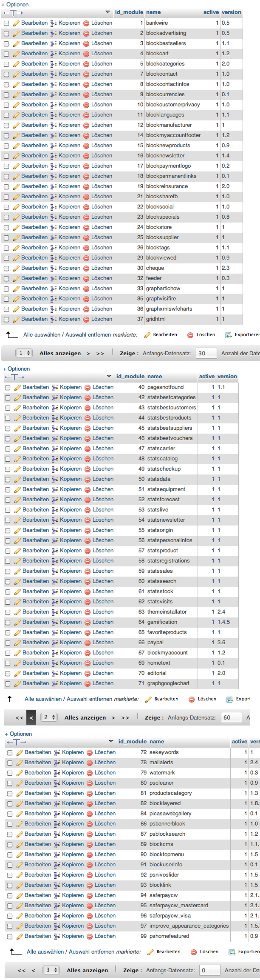260x980 pixels.
Task: Click the copy icon in the gridhtml row
Action: pyautogui.click(x=54, y=319)
